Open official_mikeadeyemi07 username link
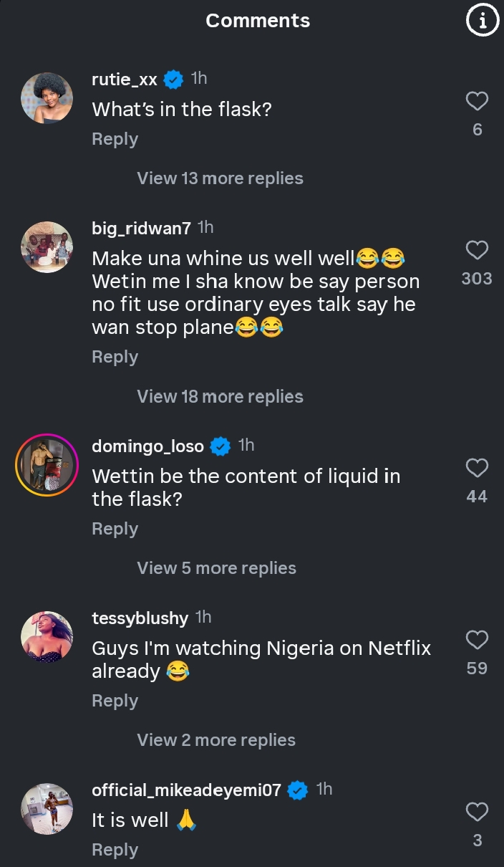The image size is (504, 867). [x=186, y=790]
